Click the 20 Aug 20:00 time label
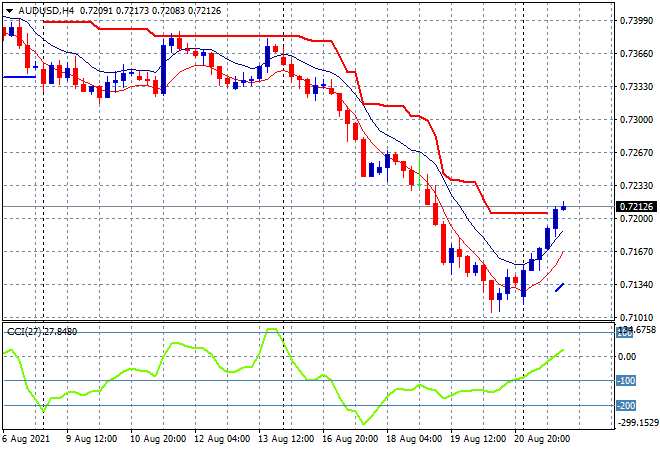Image resolution: width=660 pixels, height=450 pixels. (x=542, y=439)
